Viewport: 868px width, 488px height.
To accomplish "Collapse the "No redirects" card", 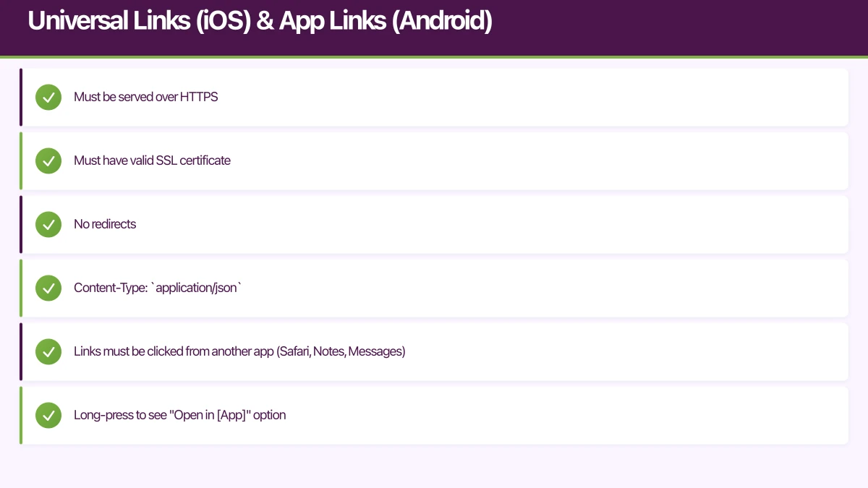I will (x=434, y=224).
